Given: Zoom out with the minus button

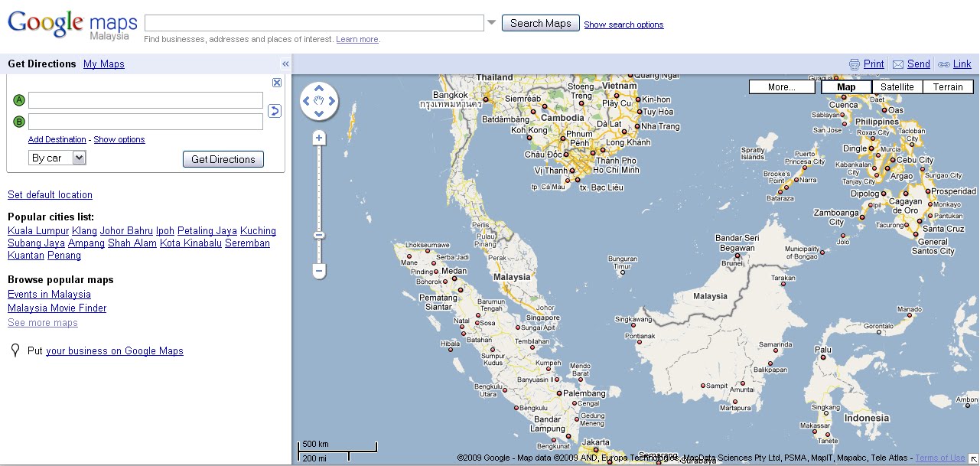Looking at the screenshot, I should 319,271.
